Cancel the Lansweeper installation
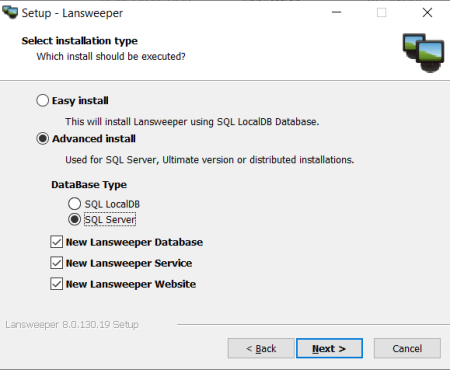Viewport: 450px width, 370px height. [x=407, y=348]
